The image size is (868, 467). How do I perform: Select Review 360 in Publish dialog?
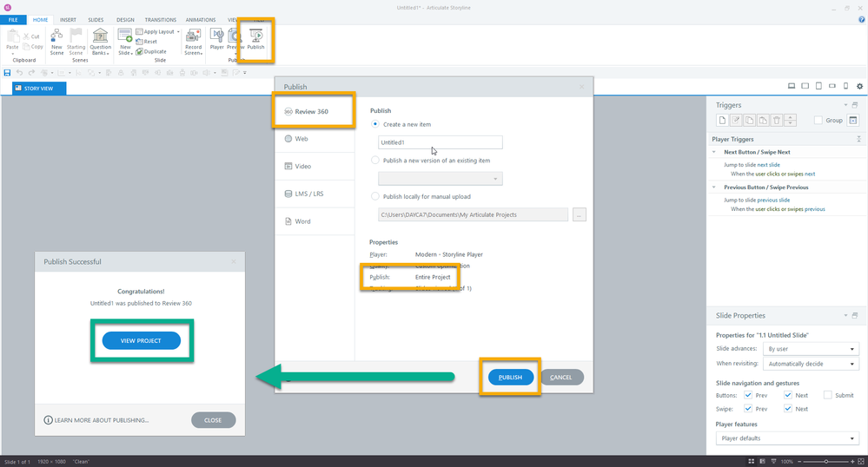point(315,111)
